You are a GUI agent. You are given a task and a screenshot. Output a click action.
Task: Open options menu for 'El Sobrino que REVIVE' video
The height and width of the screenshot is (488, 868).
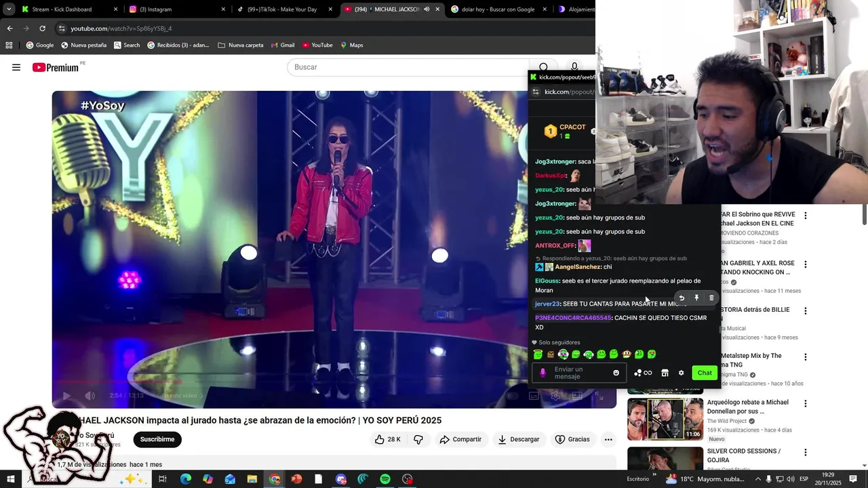click(806, 216)
